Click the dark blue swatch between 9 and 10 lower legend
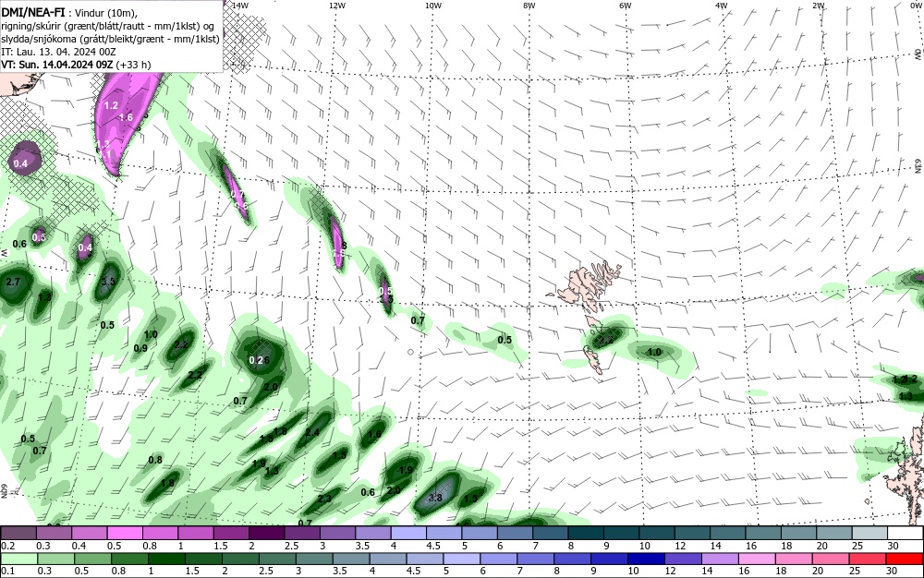 coord(609,558)
